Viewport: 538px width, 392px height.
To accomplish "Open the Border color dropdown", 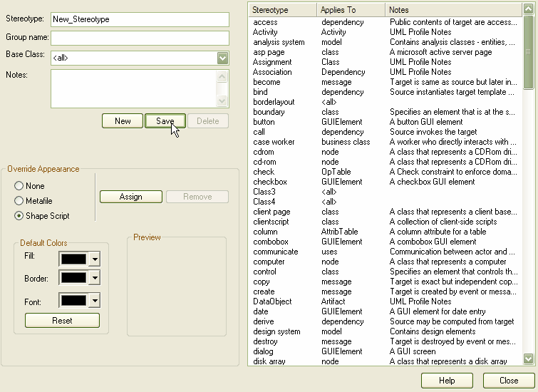I will click(95, 278).
